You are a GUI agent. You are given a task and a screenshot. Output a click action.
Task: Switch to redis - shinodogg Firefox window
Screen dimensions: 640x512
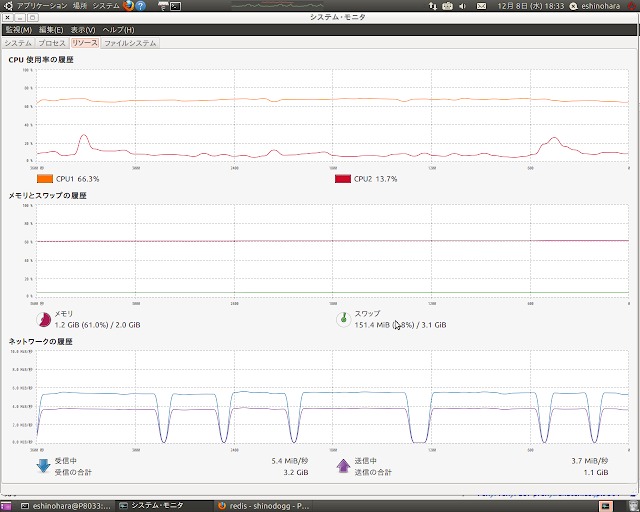point(264,506)
